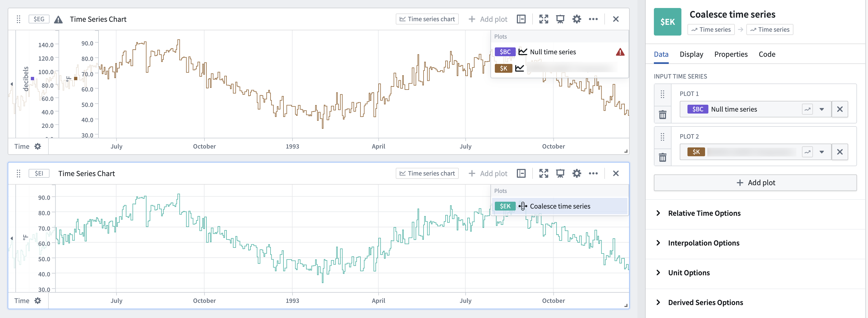
Task: Open Time axis settings gear in $EG chart
Action: pyautogui.click(x=38, y=146)
